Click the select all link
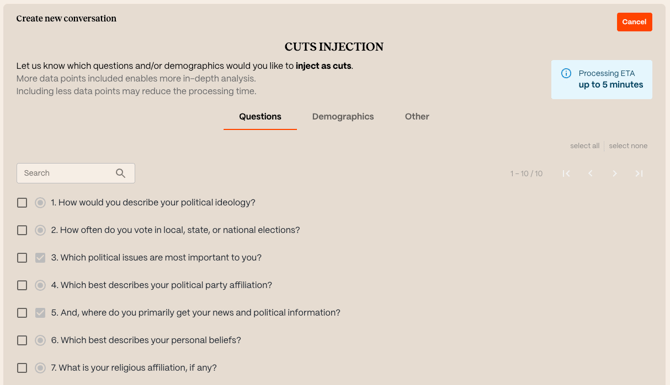The height and width of the screenshot is (385, 670). [585, 146]
